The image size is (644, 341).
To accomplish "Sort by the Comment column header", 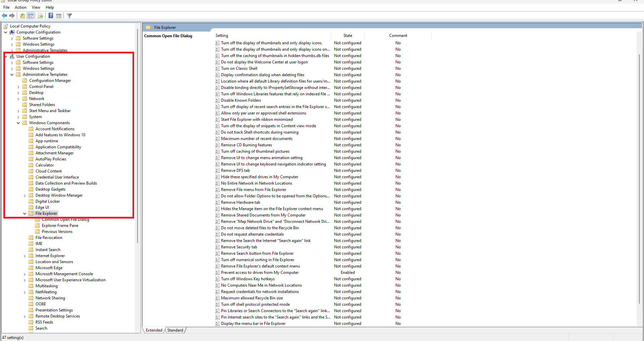I will click(x=398, y=36).
